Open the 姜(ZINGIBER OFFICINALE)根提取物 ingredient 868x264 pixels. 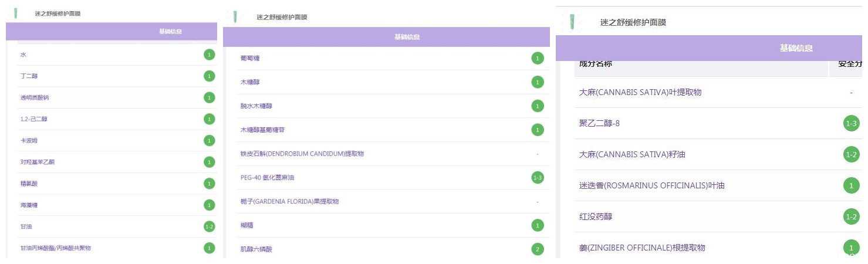[642, 248]
